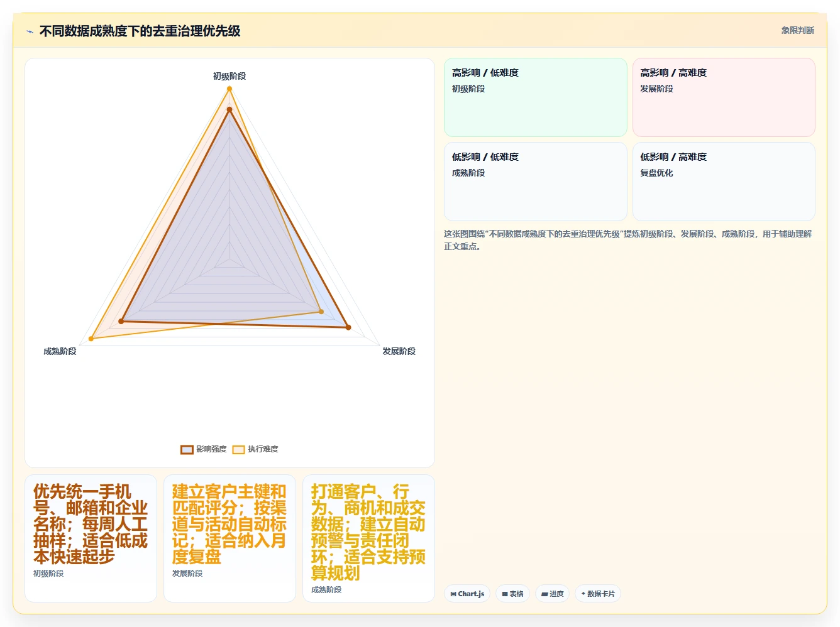The height and width of the screenshot is (627, 840).
Task: Toggle the 执行难度 legend item
Action: tap(255, 449)
